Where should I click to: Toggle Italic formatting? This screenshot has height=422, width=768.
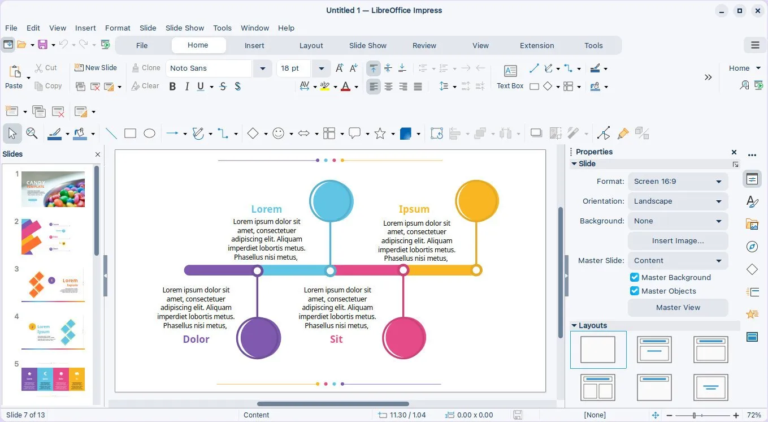point(187,86)
